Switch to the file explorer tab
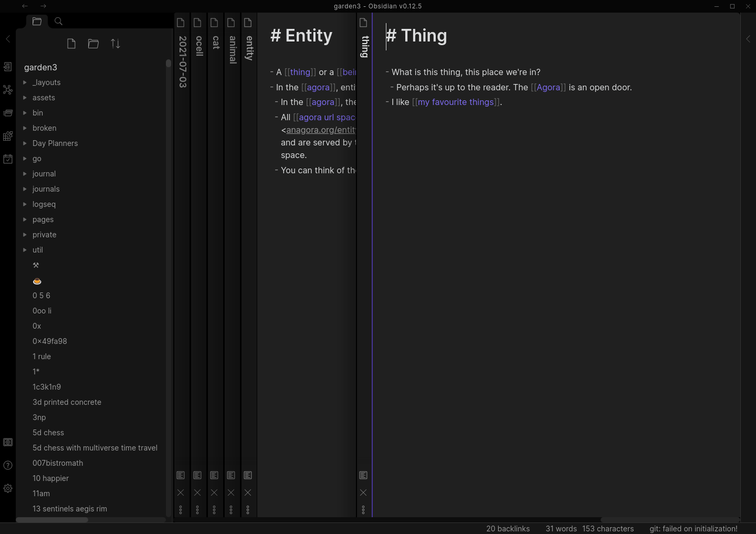 (x=37, y=22)
